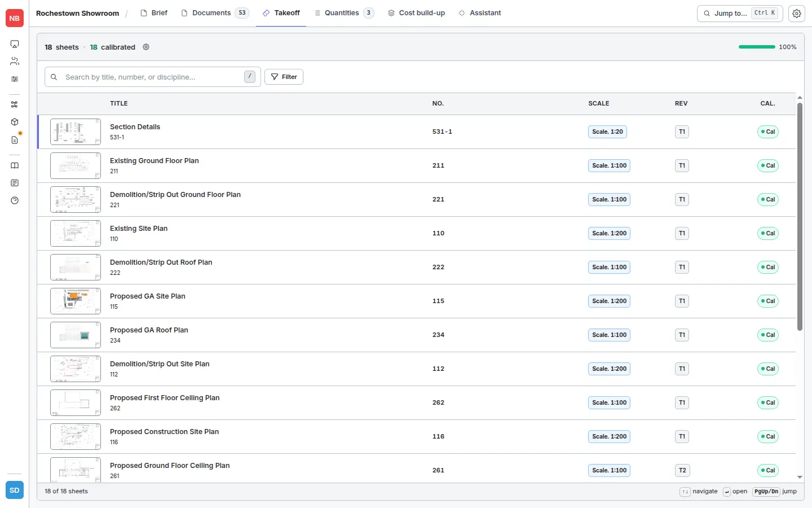Viewport: 812px width, 508px height.
Task: Click the TITLE column header
Action: [119, 103]
